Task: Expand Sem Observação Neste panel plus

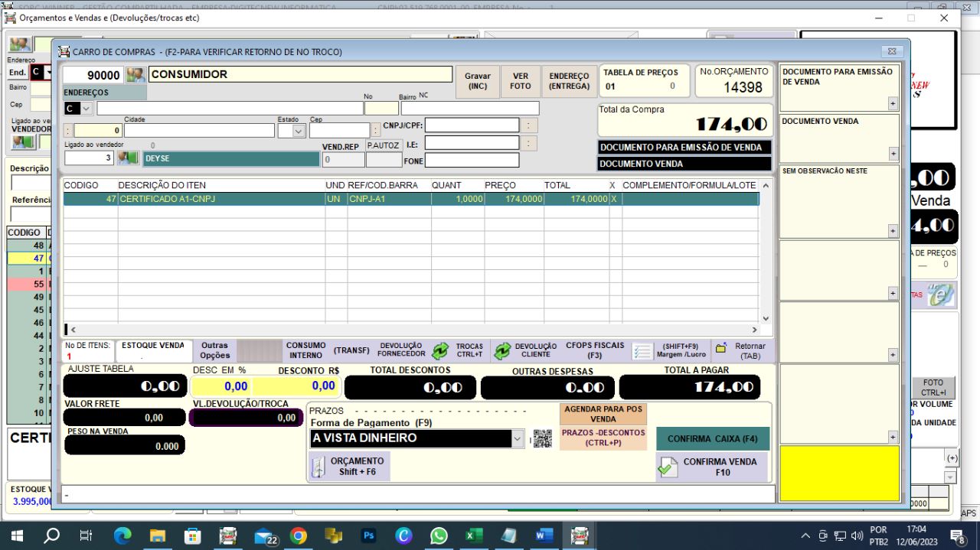Action: [x=893, y=231]
